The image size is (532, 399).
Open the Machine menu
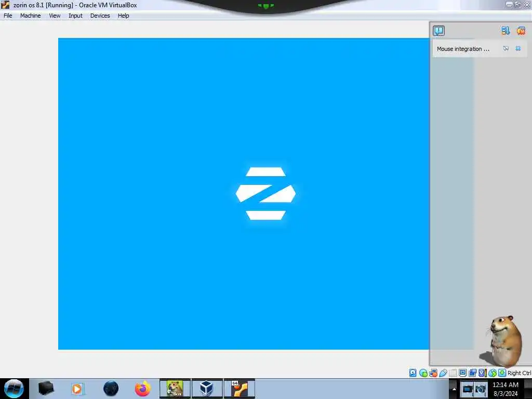(31, 16)
